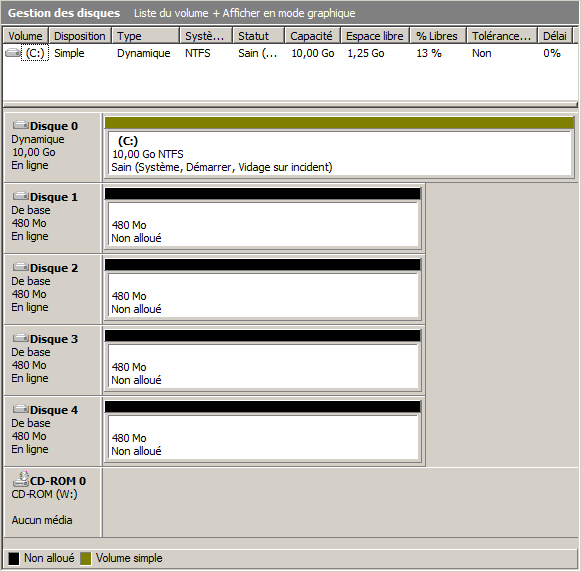
Task: Select the Disque 1 disk icon
Action: (x=20, y=196)
